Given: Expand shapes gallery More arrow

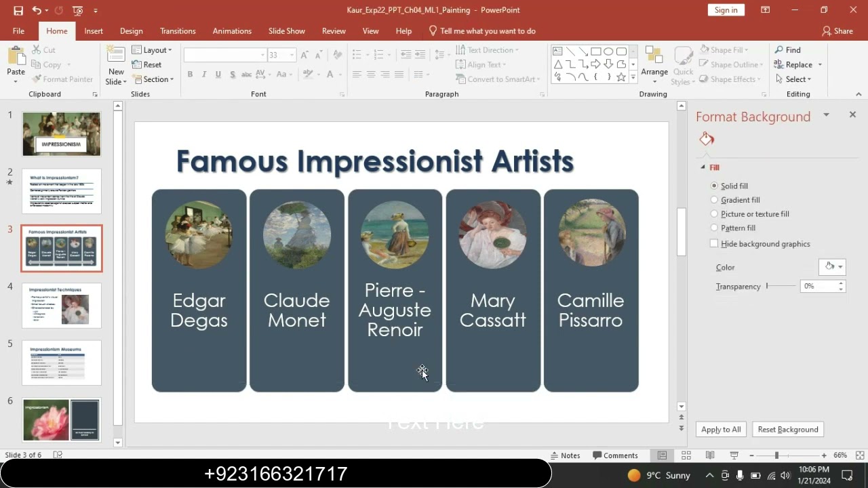Looking at the screenshot, I should pos(633,77).
